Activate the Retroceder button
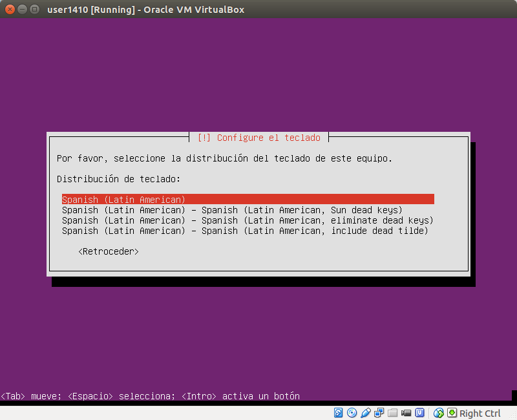 pos(109,251)
